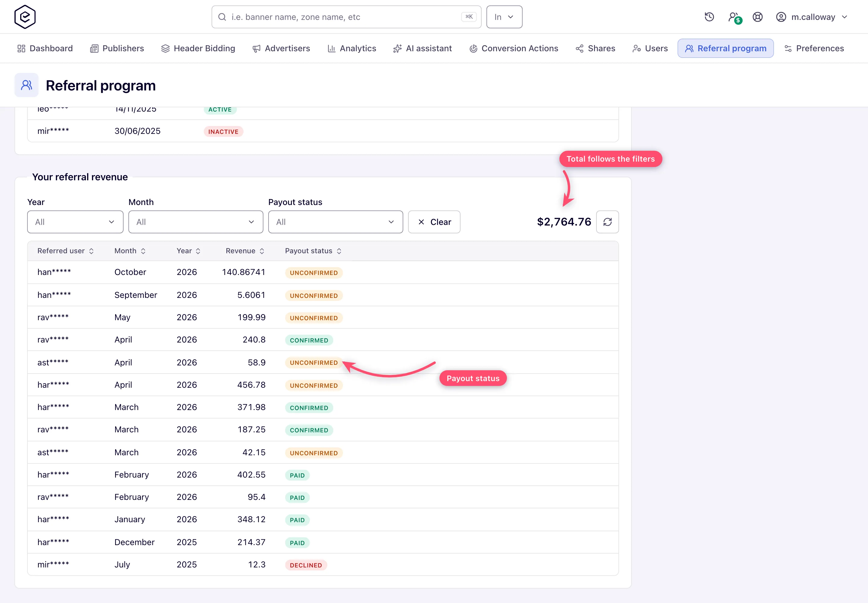Image resolution: width=868 pixels, height=603 pixels.
Task: Open the Analytics tab
Action: (x=352, y=48)
